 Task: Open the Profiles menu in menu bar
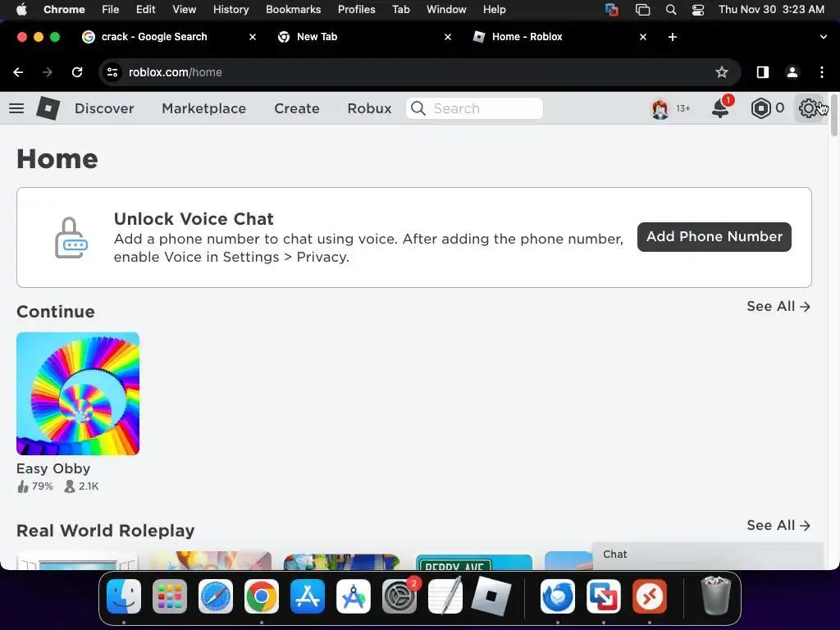click(356, 10)
